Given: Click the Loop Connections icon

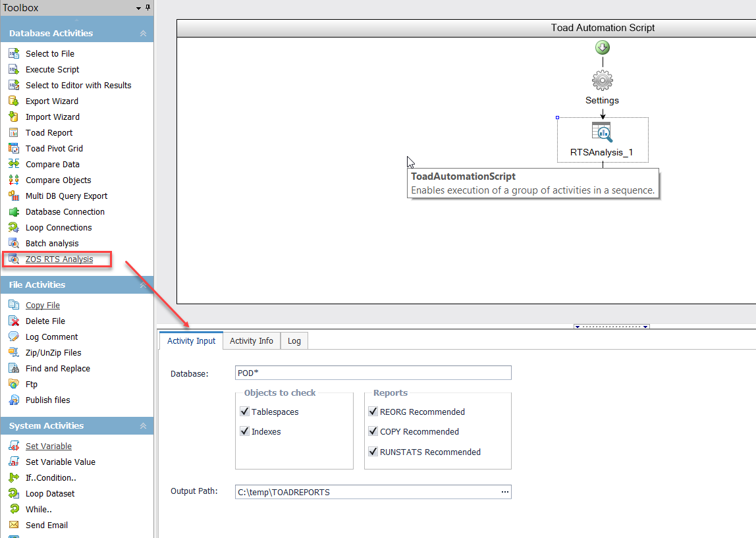Looking at the screenshot, I should 14,228.
